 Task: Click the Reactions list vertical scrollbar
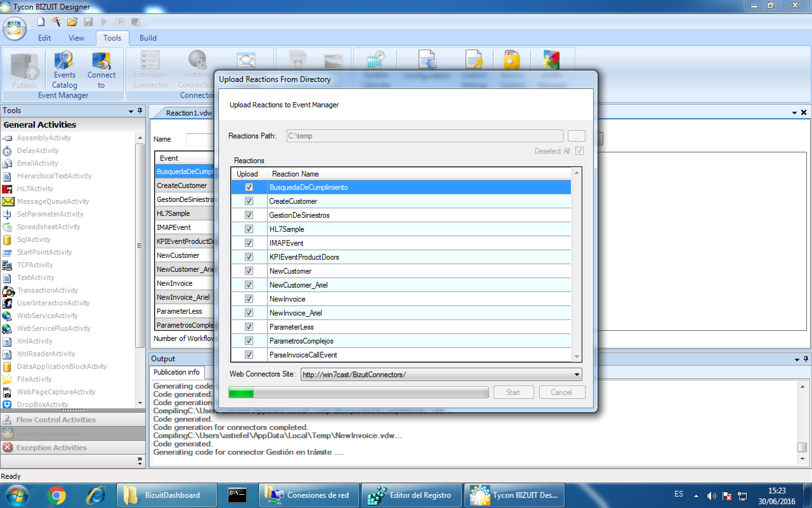click(x=577, y=264)
